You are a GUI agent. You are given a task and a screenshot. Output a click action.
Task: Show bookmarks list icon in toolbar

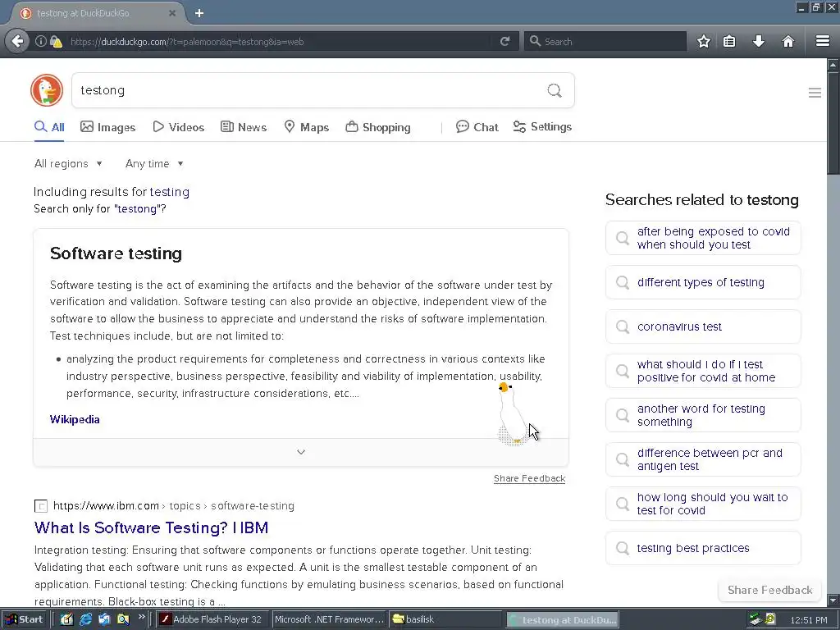(x=729, y=41)
